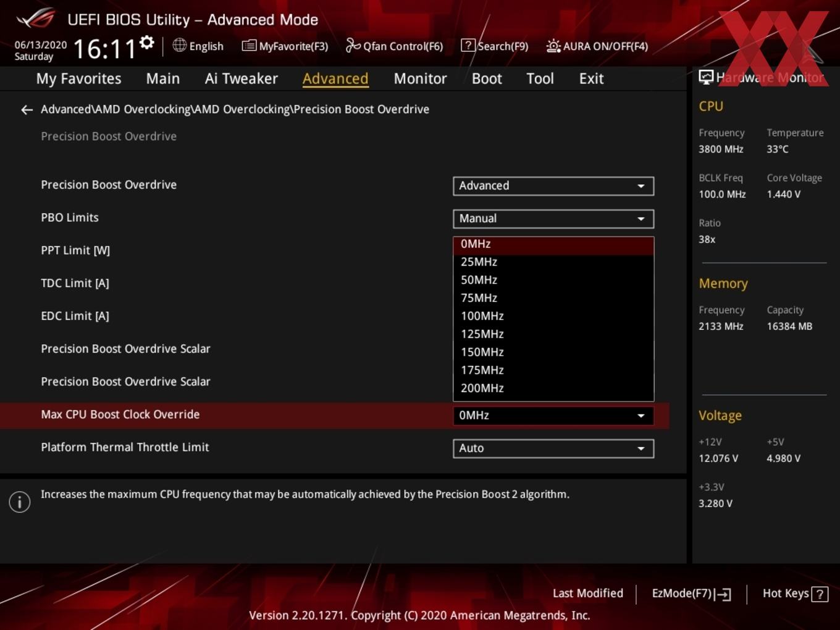840x630 pixels.
Task: Click the breadcrumb path text
Action: coord(235,109)
